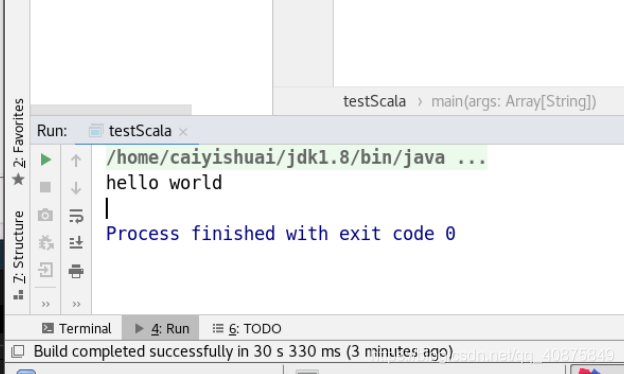The height and width of the screenshot is (374, 624).
Task: Open the 6: TODO tool window
Action: [247, 329]
